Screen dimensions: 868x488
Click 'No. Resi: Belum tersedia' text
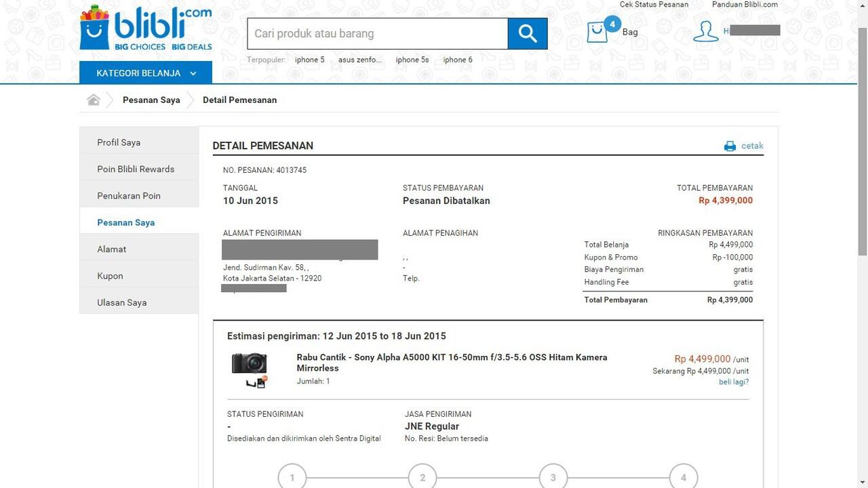[446, 439]
